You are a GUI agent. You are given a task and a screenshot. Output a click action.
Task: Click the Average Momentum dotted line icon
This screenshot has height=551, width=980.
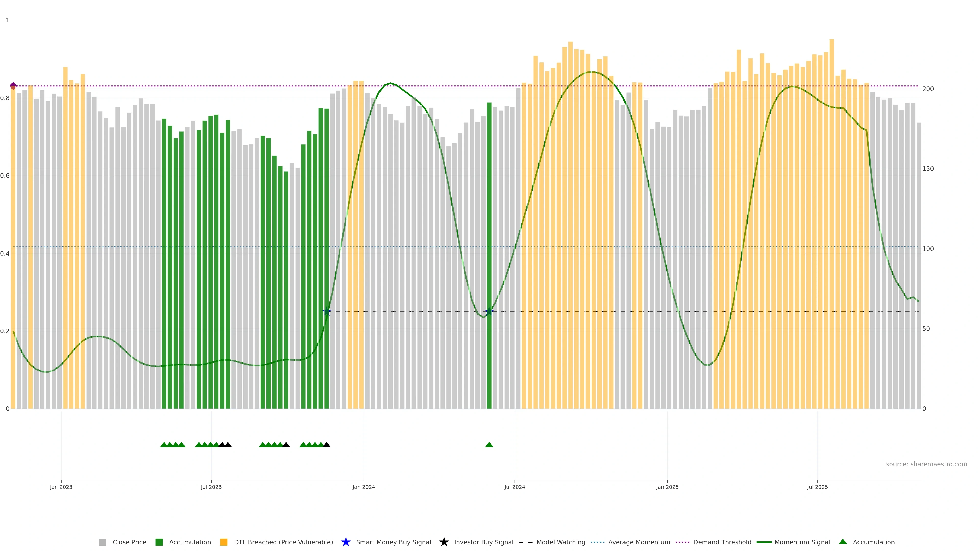[597, 542]
